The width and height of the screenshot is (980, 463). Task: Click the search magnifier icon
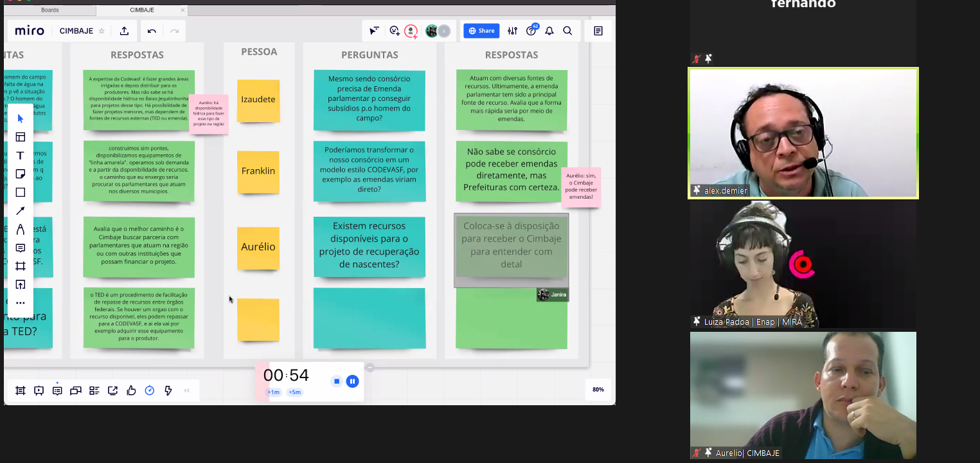(x=567, y=31)
